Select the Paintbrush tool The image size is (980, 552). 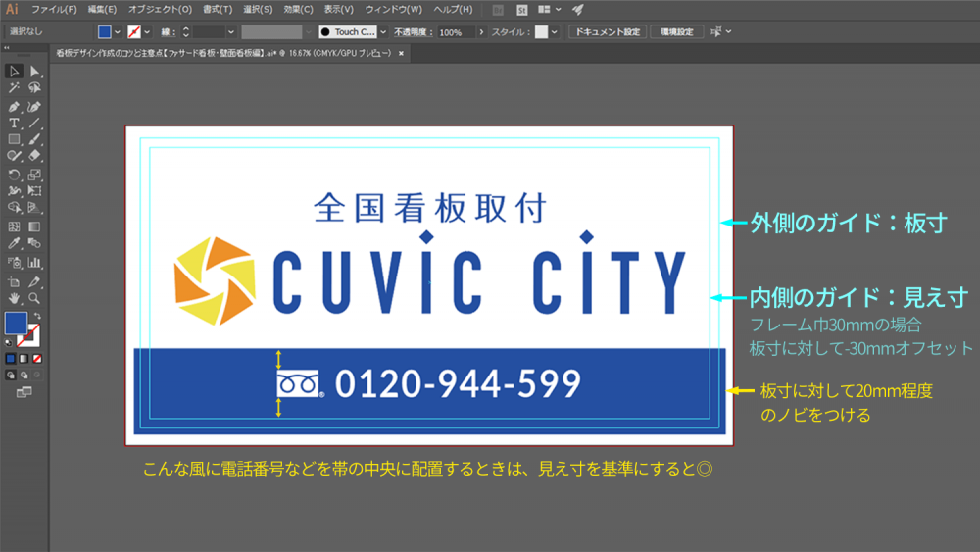[x=34, y=139]
